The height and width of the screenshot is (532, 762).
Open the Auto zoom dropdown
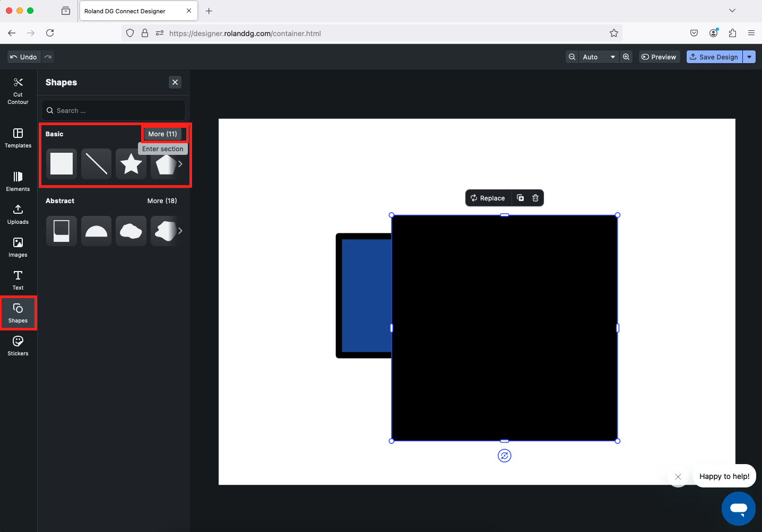tap(599, 57)
